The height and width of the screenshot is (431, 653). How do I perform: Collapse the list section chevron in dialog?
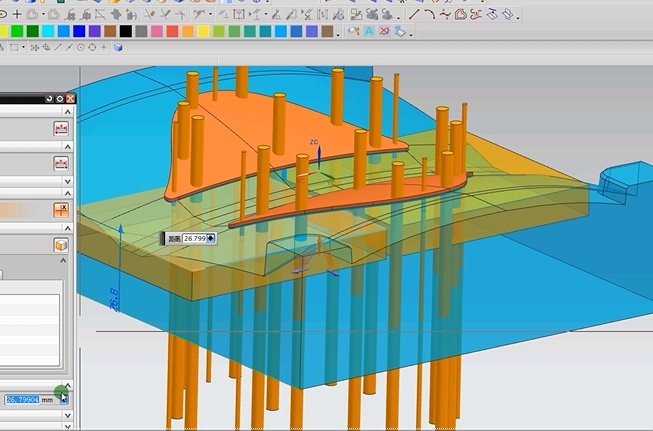(63, 260)
